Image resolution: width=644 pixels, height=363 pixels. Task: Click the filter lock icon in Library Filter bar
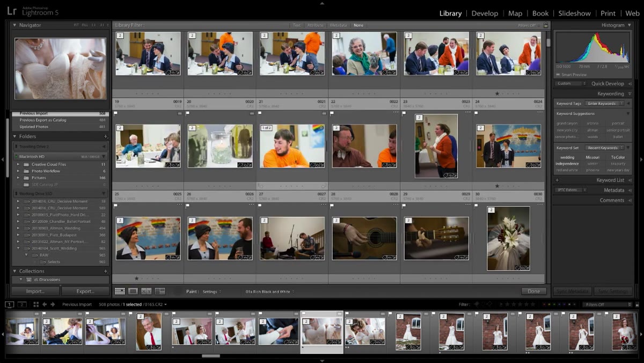tap(546, 25)
